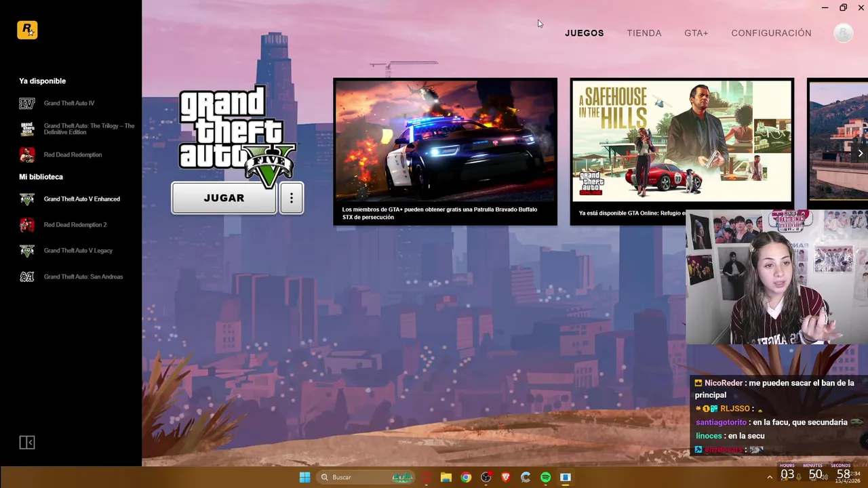Open Red Dead Redemption 2 in library
Screen dimensions: 868x488
75,225
